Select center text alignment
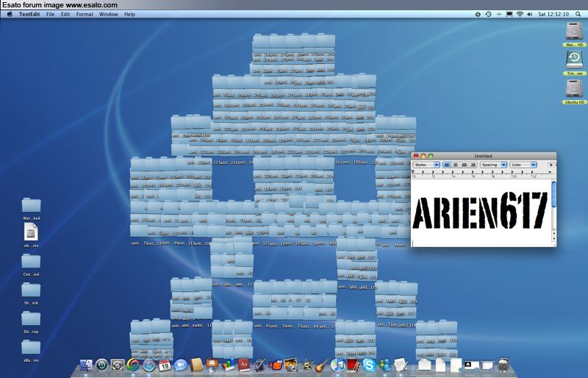The image size is (588, 378). click(455, 165)
